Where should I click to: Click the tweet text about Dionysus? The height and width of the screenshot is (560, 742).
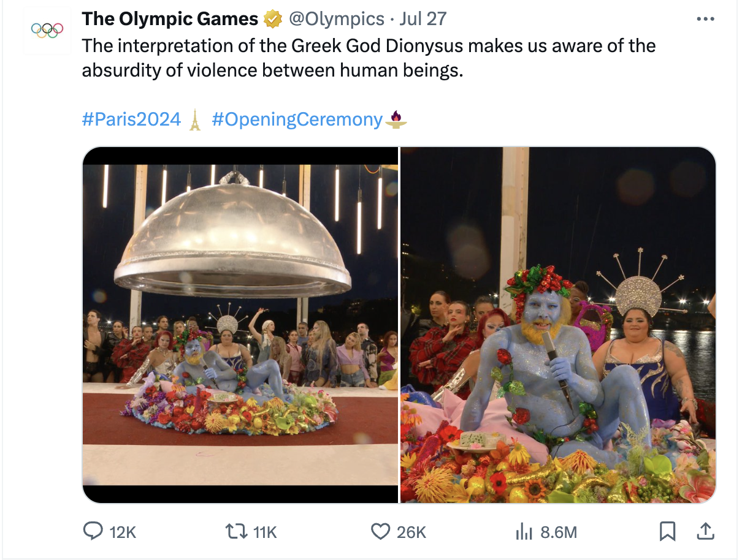point(368,58)
